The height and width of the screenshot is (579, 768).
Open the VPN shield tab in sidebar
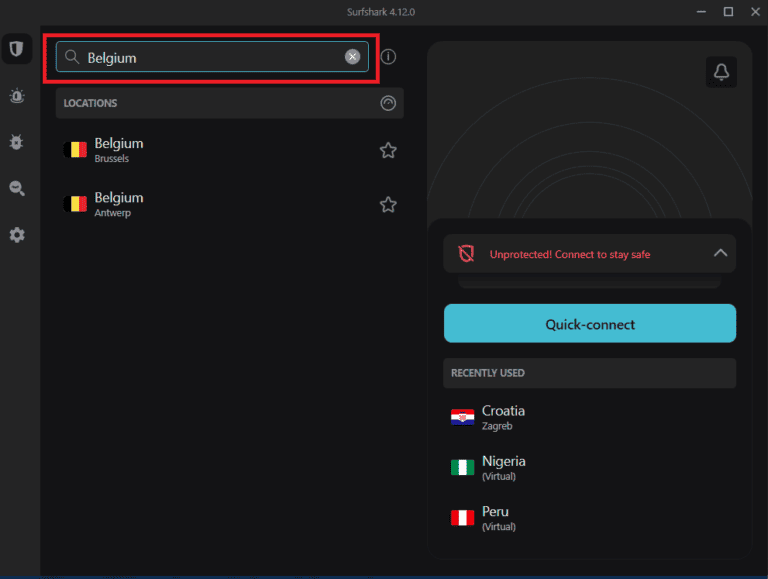coord(17,48)
